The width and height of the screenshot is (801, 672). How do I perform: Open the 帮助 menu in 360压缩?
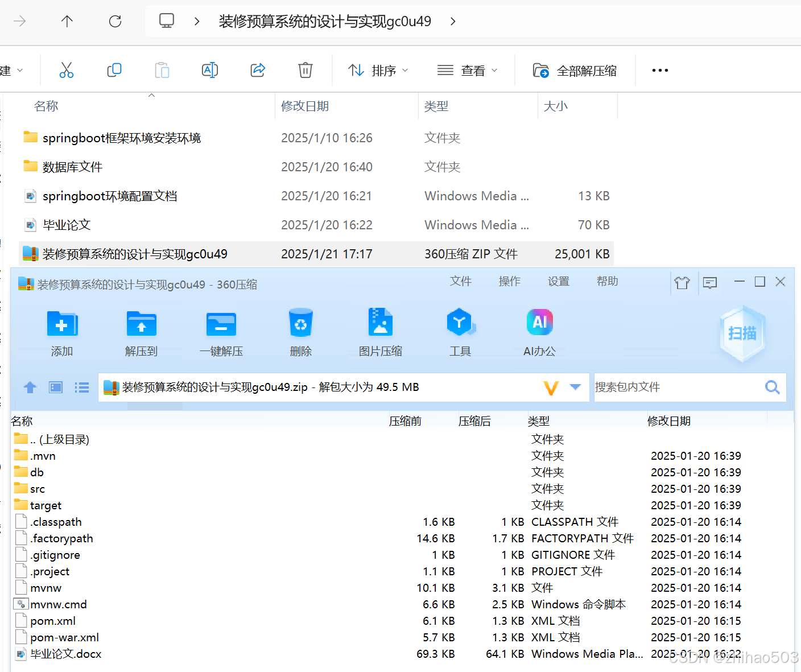pos(608,281)
